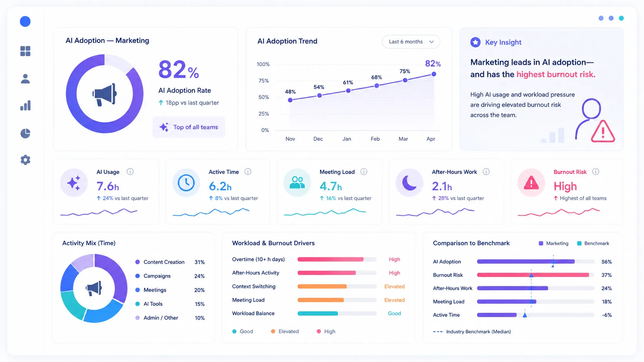The width and height of the screenshot is (644, 362).
Task: Click the warning triangle icon on Burnout Risk card
Action: pos(531,183)
